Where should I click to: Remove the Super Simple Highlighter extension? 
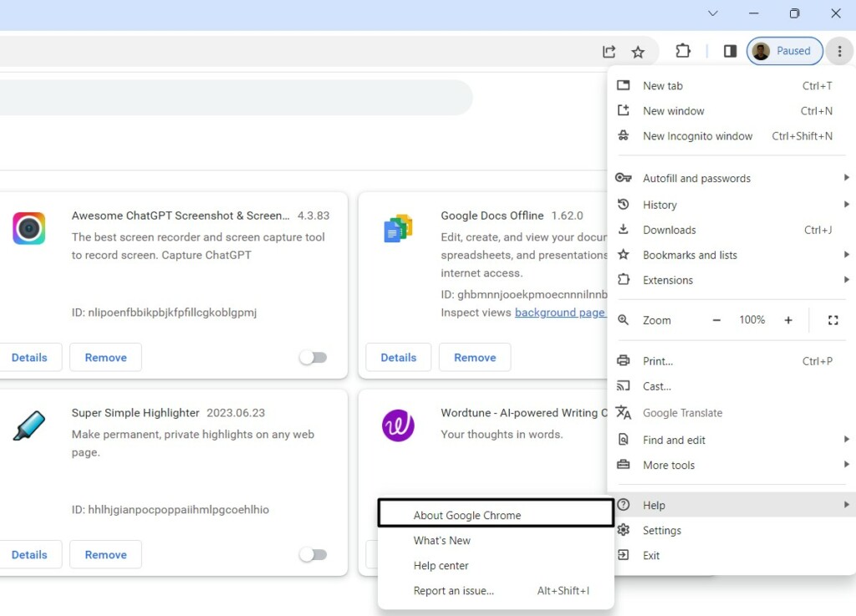(105, 555)
